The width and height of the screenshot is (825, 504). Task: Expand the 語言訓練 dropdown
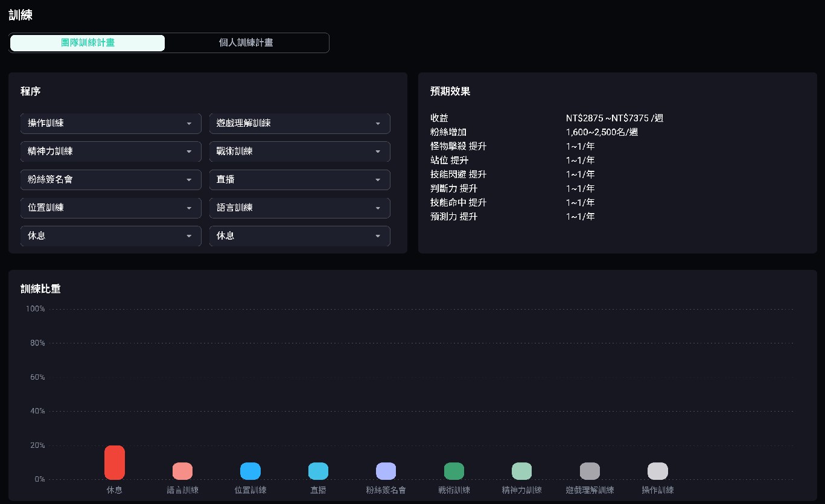[299, 208]
